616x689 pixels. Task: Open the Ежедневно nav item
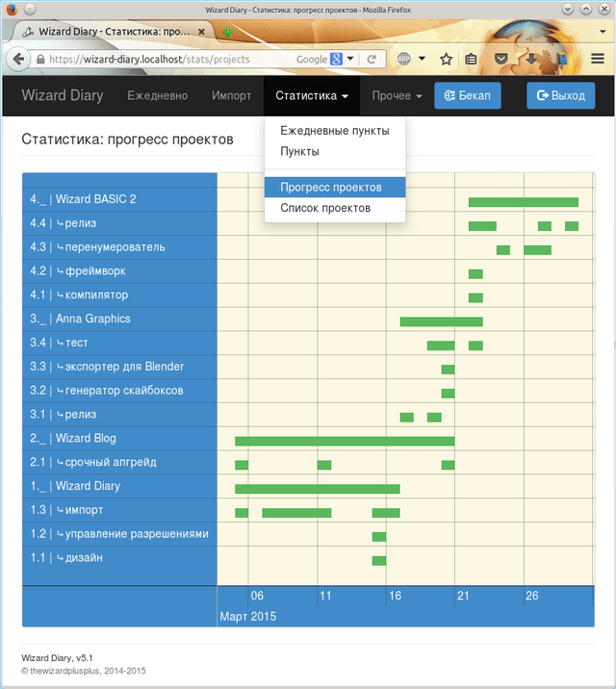point(157,96)
